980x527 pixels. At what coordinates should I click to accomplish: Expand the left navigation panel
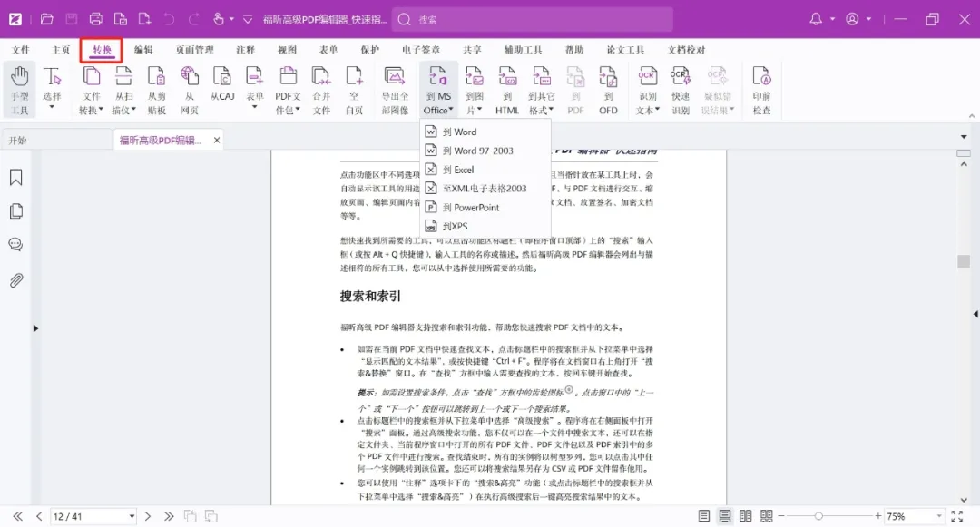(x=35, y=328)
